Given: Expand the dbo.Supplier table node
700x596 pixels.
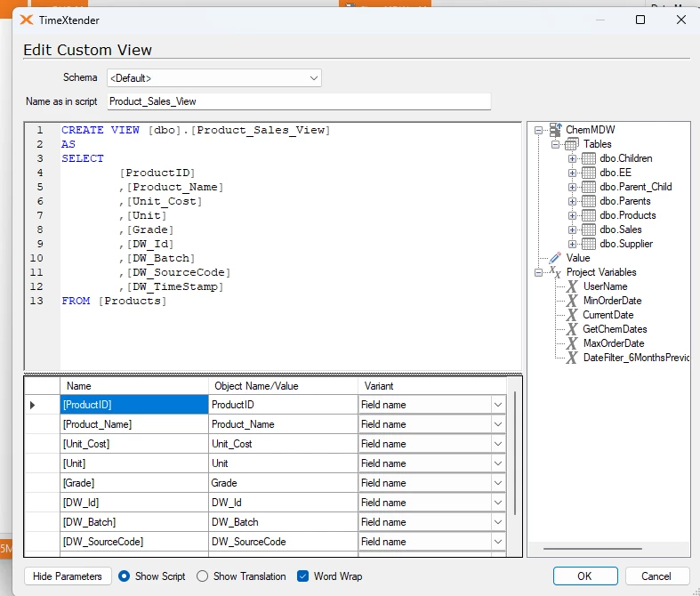Looking at the screenshot, I should pyautogui.click(x=572, y=244).
